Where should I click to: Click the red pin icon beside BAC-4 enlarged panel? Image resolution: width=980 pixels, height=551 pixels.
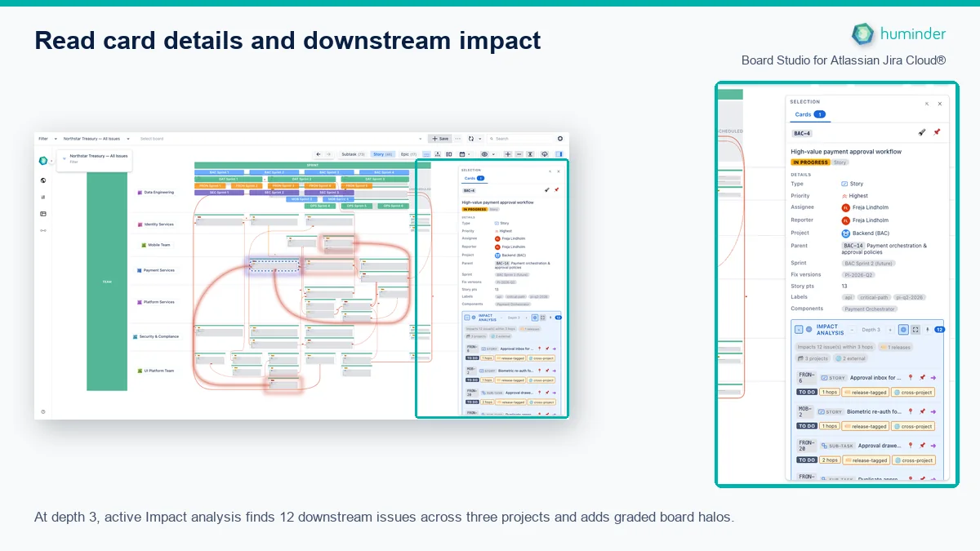tap(937, 132)
